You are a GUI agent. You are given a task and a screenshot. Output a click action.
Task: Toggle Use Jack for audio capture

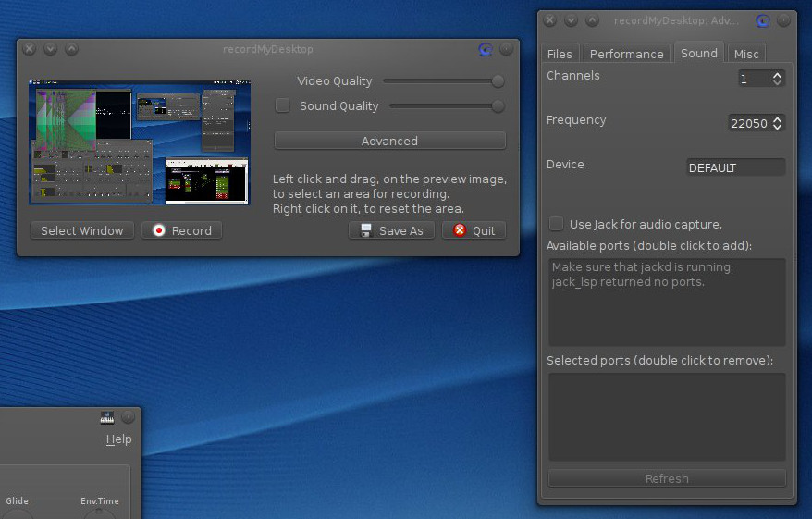(556, 224)
